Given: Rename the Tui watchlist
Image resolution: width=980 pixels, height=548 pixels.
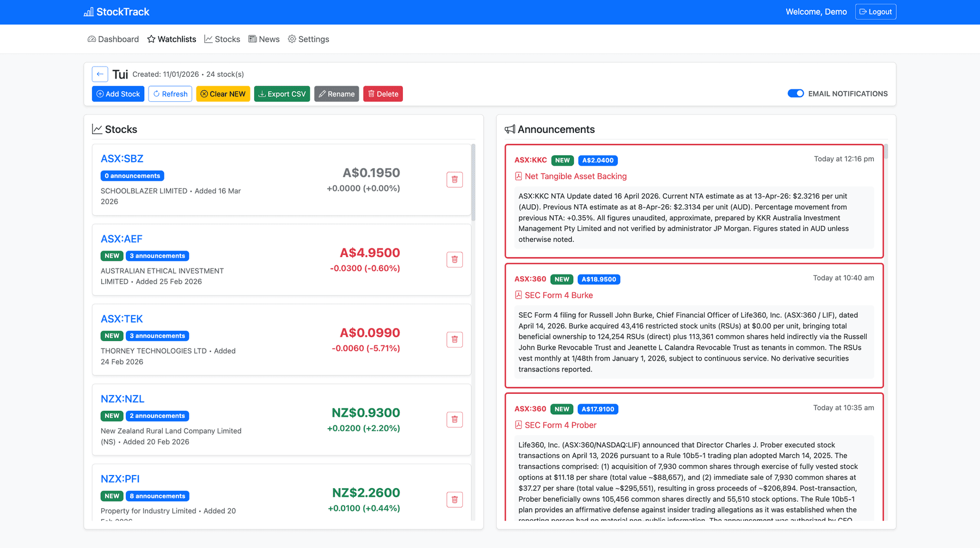Looking at the screenshot, I should click(336, 94).
